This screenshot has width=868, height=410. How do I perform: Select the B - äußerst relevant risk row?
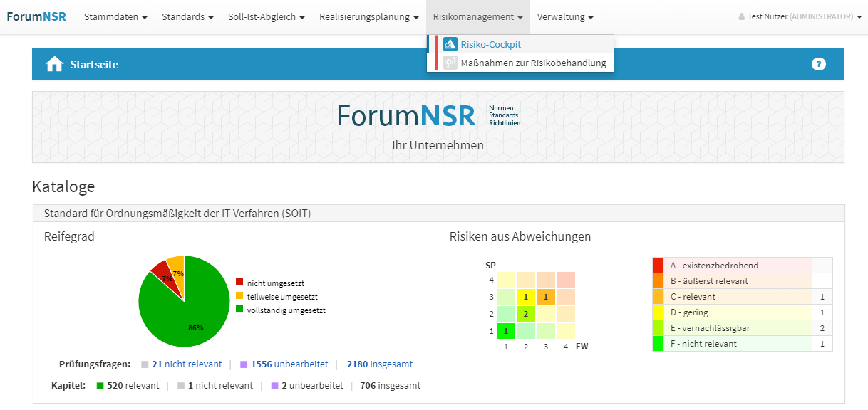(x=743, y=280)
